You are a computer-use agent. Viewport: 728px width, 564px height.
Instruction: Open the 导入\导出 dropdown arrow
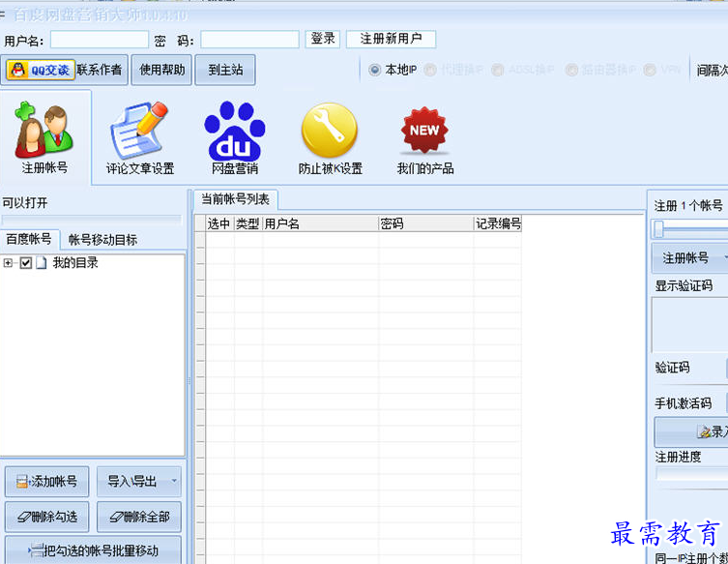(x=174, y=481)
